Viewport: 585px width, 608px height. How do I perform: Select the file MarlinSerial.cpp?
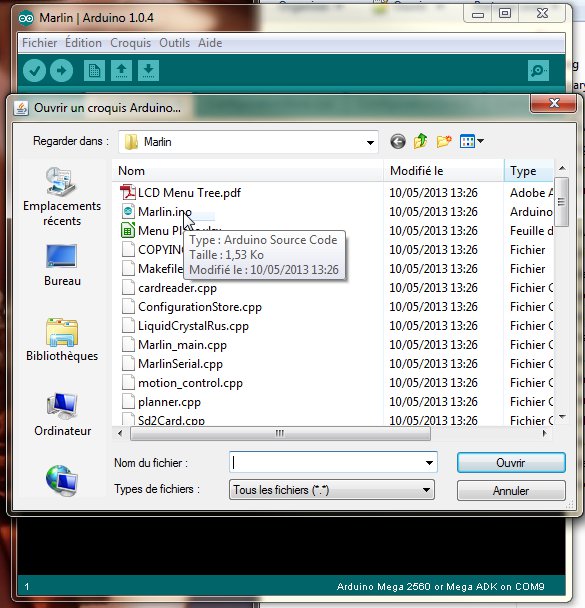point(180,364)
